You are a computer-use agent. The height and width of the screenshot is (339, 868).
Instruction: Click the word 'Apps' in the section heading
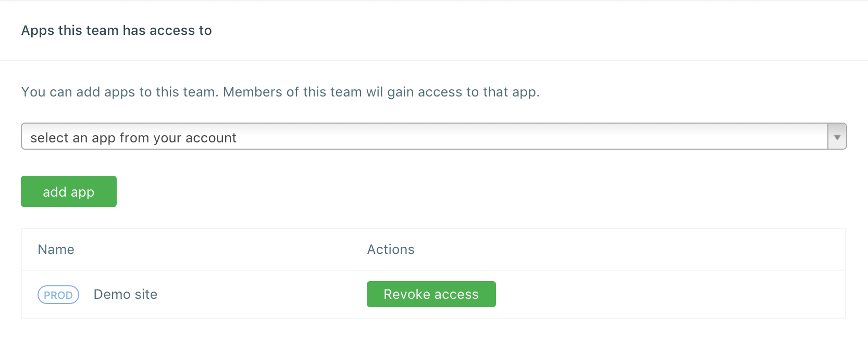[38, 30]
